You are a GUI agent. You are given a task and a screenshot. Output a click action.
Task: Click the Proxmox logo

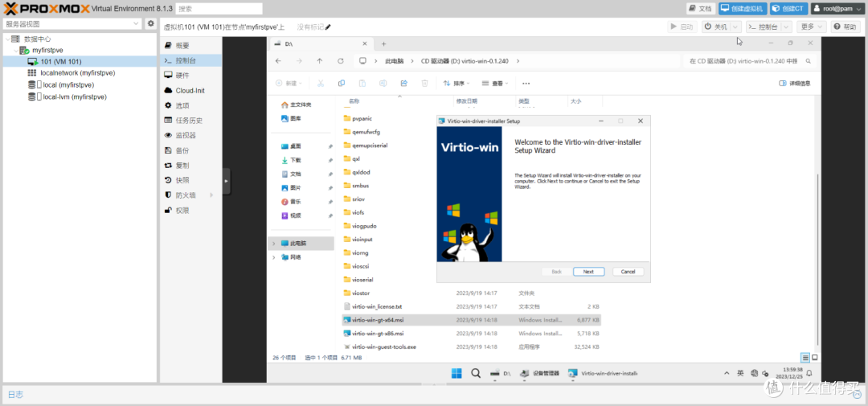point(46,8)
